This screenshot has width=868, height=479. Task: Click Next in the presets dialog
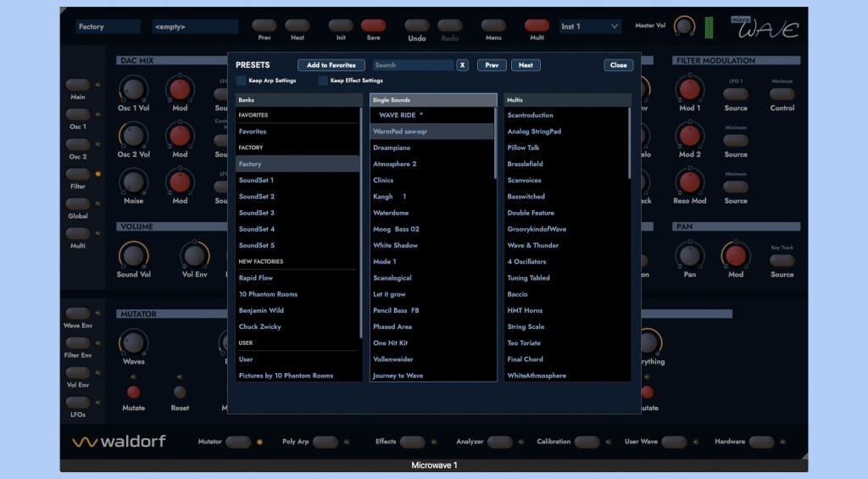pyautogui.click(x=526, y=65)
